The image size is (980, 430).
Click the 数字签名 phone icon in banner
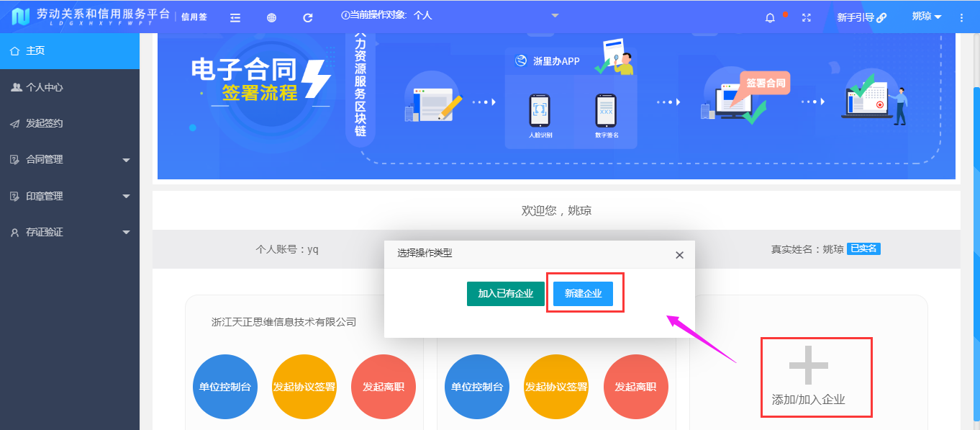pos(606,111)
